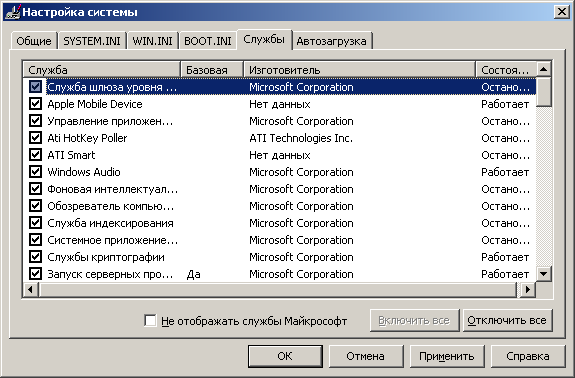Screen dimensions: 575x378
Task: Select the 'Служба индексирования' row text
Action: point(110,223)
